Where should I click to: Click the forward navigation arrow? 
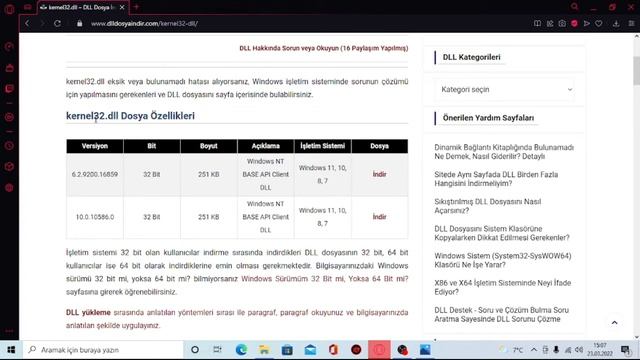pos(42,24)
